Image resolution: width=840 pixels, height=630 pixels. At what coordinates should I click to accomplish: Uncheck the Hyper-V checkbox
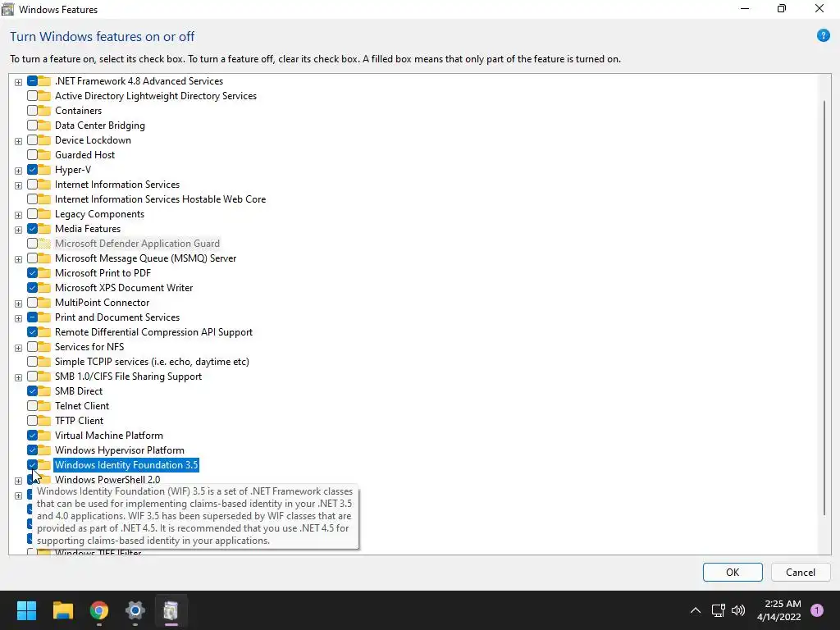coord(32,170)
